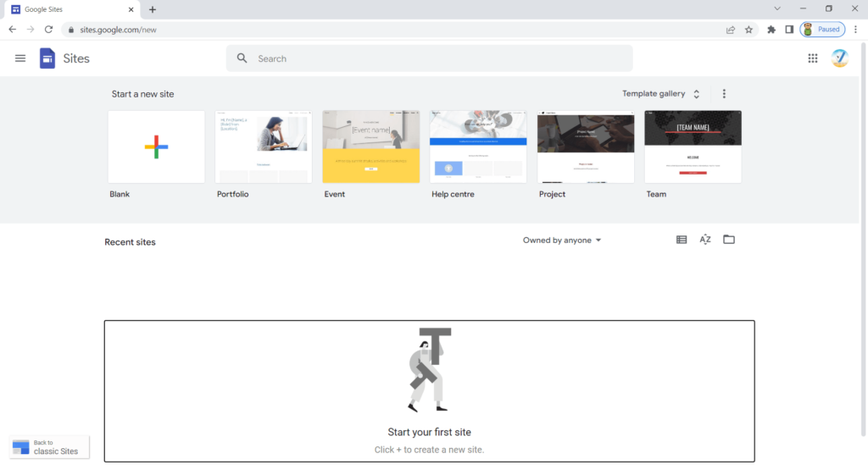The width and height of the screenshot is (868, 465).
Task: Open the Google apps grid
Action: [813, 58]
